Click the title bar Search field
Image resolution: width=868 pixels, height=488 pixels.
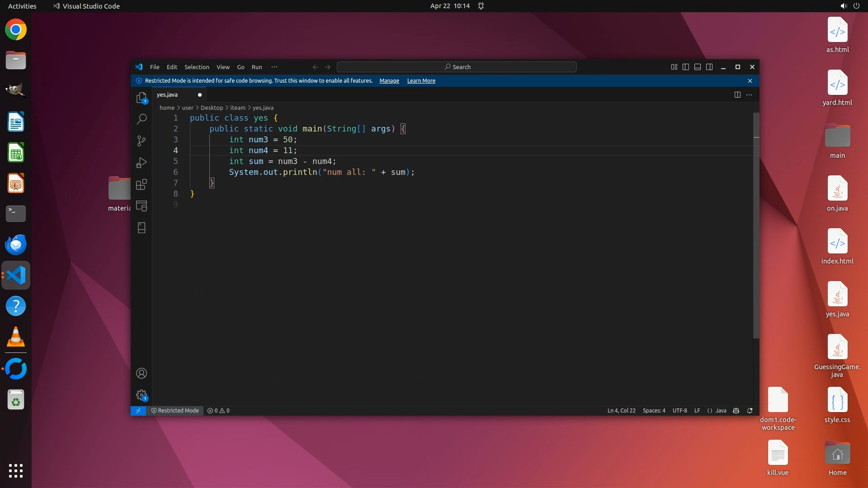tap(457, 67)
